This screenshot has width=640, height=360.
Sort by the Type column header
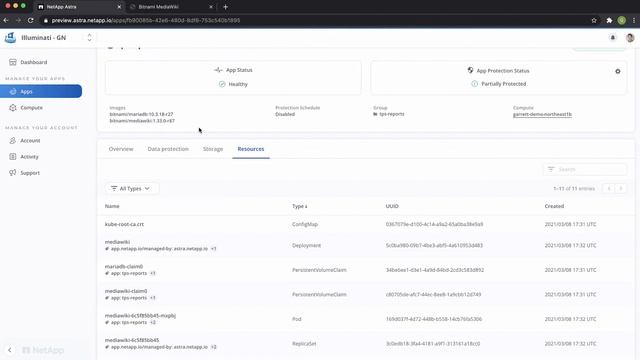(299, 206)
